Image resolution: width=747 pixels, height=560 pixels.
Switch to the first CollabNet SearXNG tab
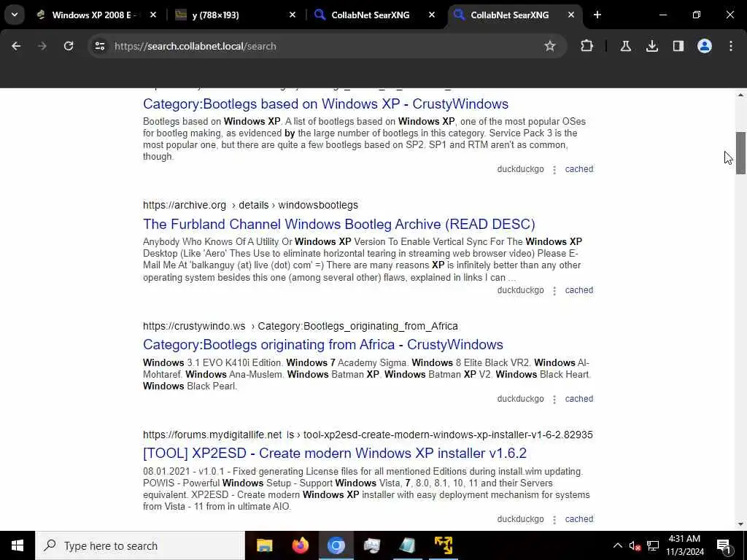tap(370, 15)
